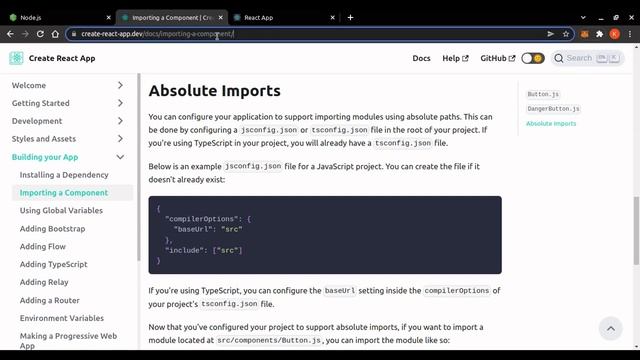Image resolution: width=640 pixels, height=360 pixels.
Task: Click inside the jsconfig.json code block
Action: pyautogui.click(x=325, y=235)
